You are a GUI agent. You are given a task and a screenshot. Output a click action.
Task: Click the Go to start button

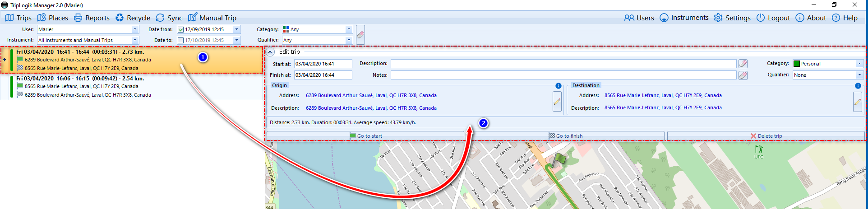coord(365,136)
